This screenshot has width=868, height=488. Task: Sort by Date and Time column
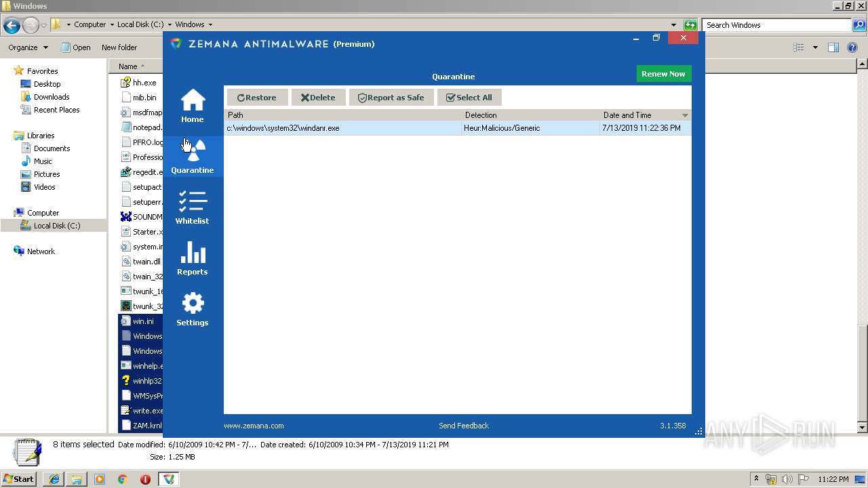click(645, 115)
